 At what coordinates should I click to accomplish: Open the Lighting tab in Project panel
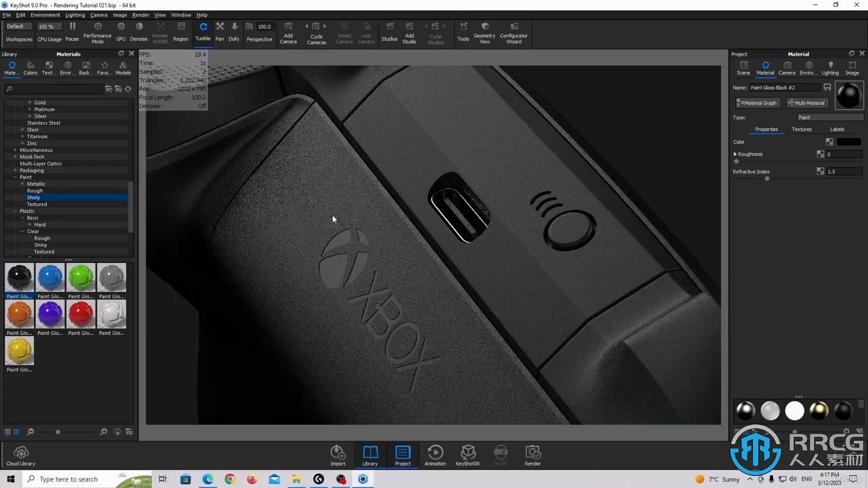[x=830, y=68]
